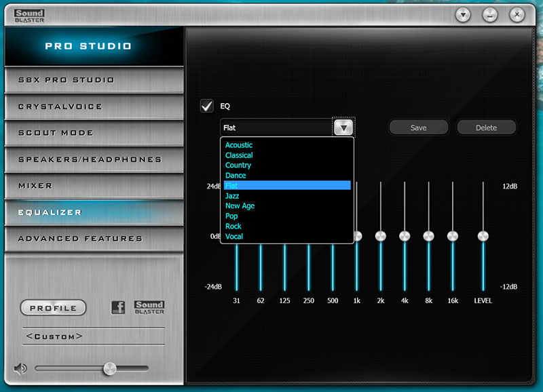543x392 pixels.
Task: Click the 4k band slider knob
Action: pos(405,236)
